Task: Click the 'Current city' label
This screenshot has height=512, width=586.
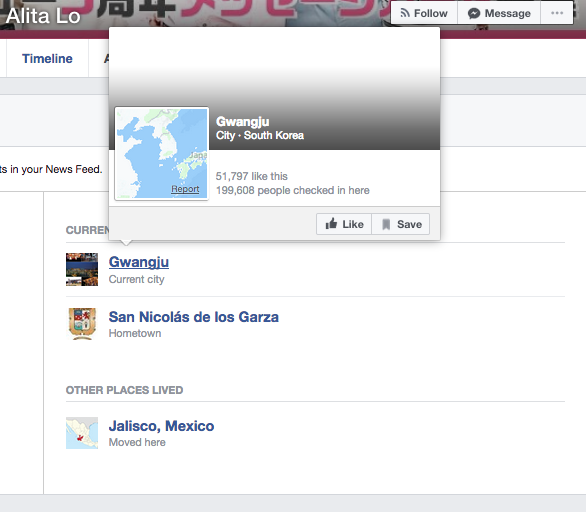Action: click(x=136, y=279)
